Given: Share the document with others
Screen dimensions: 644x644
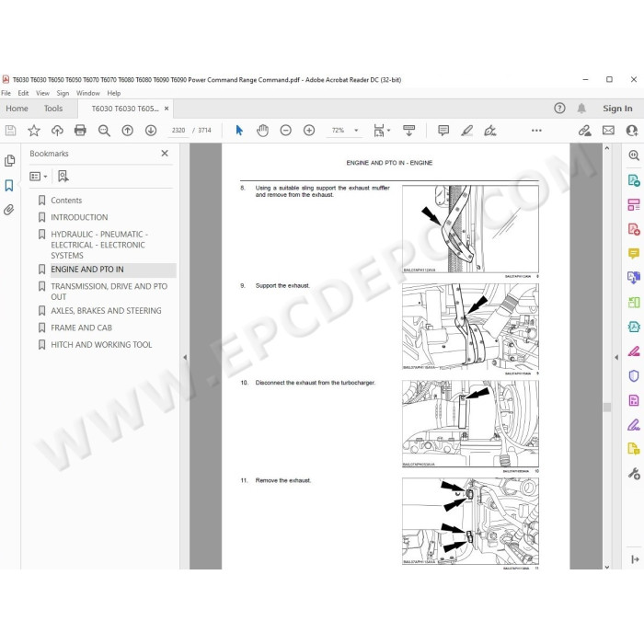Looking at the screenshot, I should click(x=632, y=131).
